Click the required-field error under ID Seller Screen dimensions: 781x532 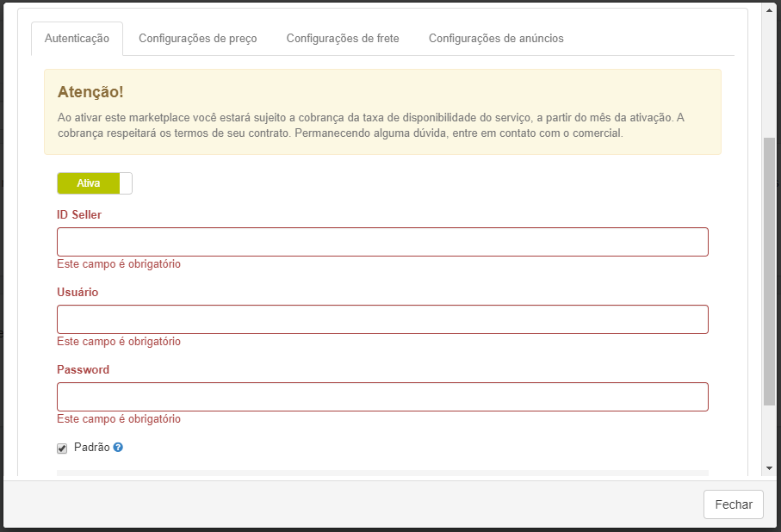coord(119,264)
